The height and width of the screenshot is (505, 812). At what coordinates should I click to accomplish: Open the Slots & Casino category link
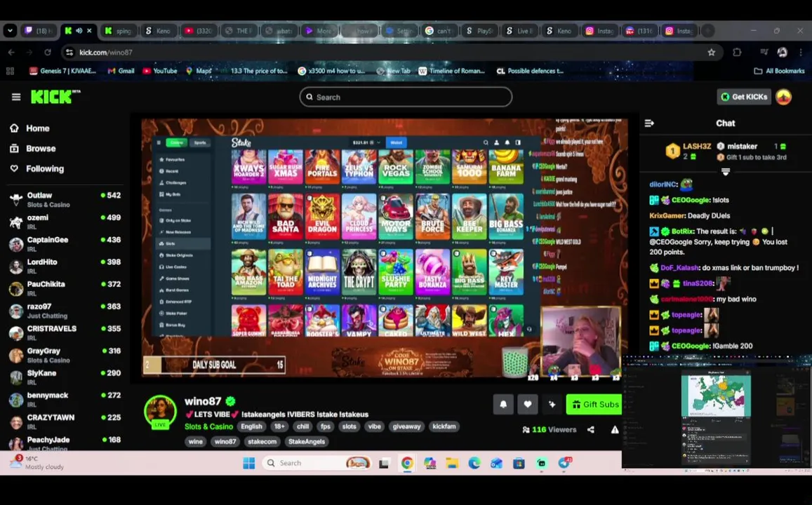pyautogui.click(x=208, y=426)
